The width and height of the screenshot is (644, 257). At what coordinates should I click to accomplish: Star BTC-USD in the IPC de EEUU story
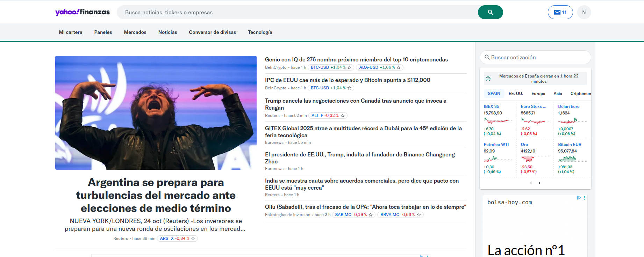349,88
